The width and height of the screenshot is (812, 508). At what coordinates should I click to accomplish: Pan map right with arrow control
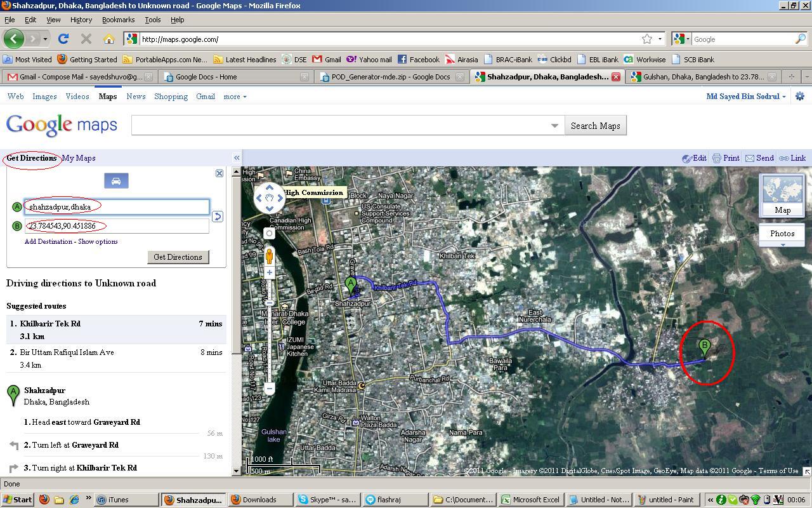pyautogui.click(x=280, y=198)
